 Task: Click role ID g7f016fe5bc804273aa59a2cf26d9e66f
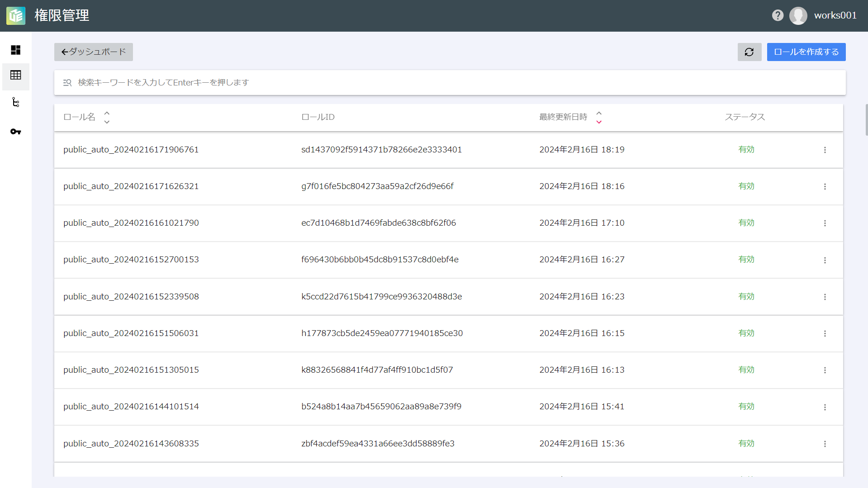[378, 186]
